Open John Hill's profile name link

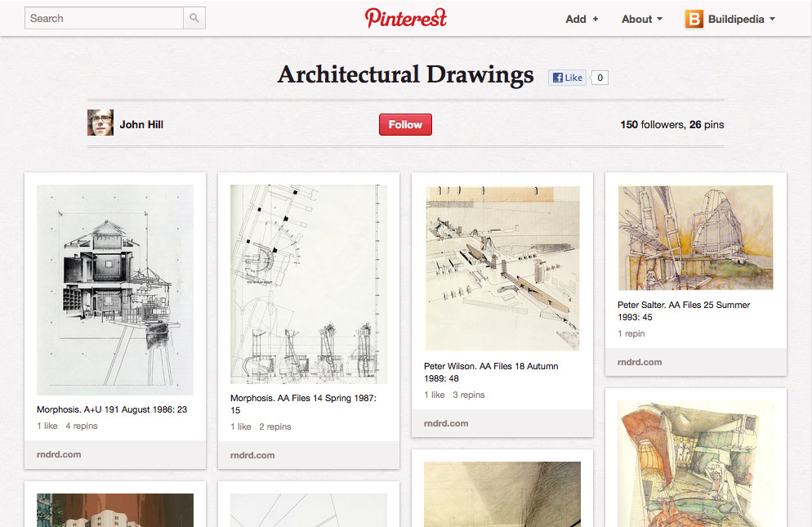coord(141,124)
